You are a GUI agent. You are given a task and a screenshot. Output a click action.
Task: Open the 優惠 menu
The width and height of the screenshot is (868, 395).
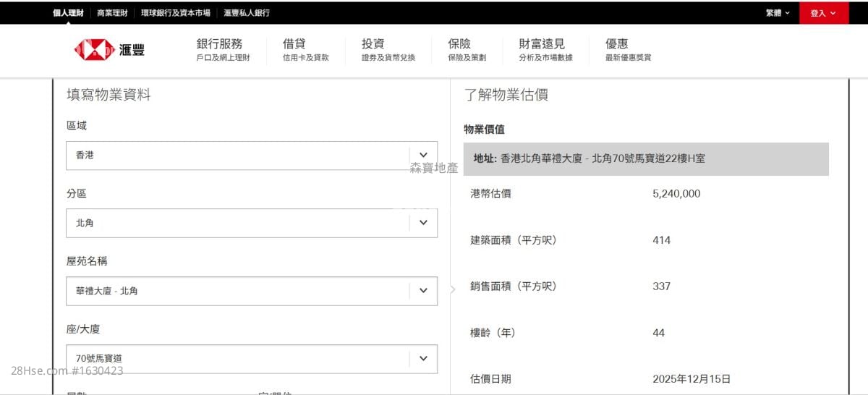pyautogui.click(x=628, y=49)
